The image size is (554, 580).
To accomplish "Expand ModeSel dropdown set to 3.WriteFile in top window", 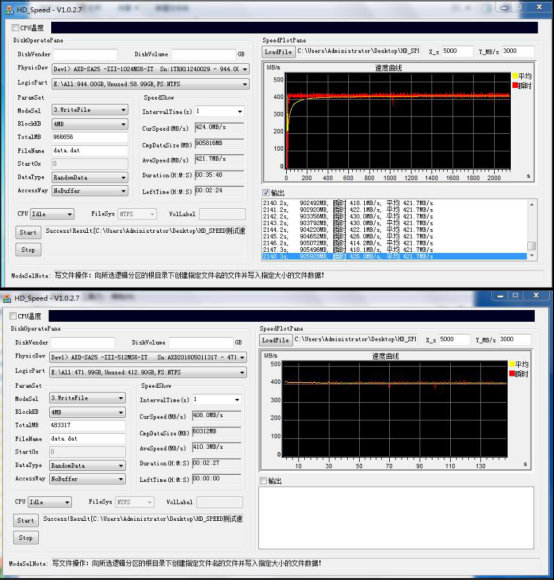I will click(x=90, y=110).
